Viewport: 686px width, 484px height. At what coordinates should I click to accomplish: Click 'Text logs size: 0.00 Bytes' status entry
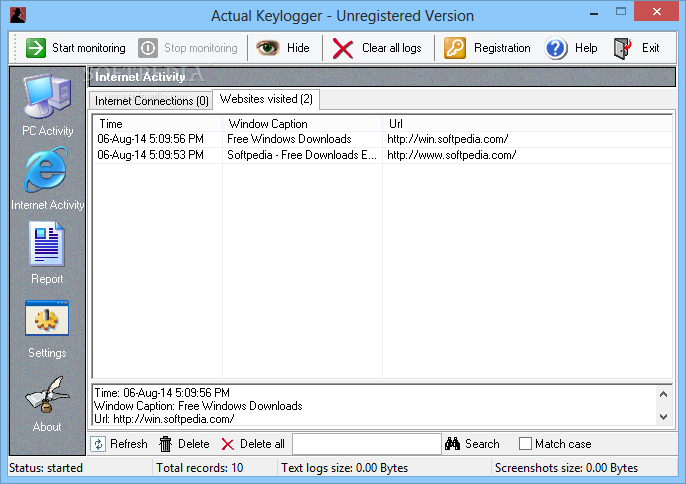click(344, 468)
